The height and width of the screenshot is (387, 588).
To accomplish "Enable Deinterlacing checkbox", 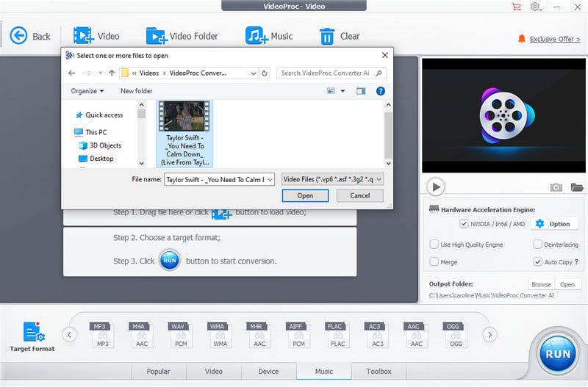I will click(537, 245).
